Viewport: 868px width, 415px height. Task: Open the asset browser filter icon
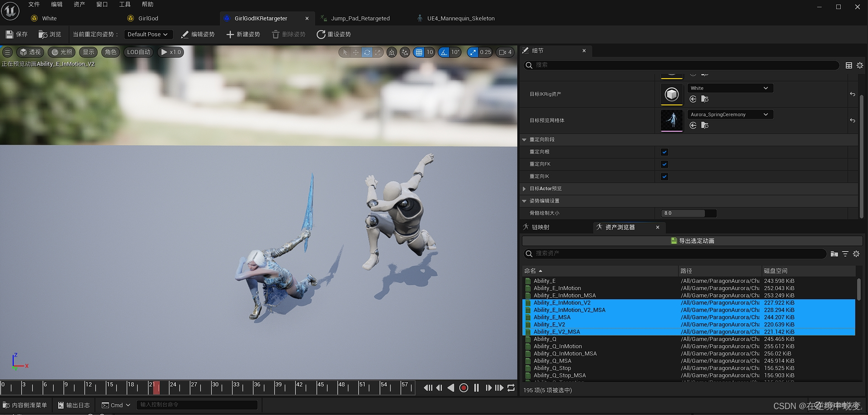(845, 254)
